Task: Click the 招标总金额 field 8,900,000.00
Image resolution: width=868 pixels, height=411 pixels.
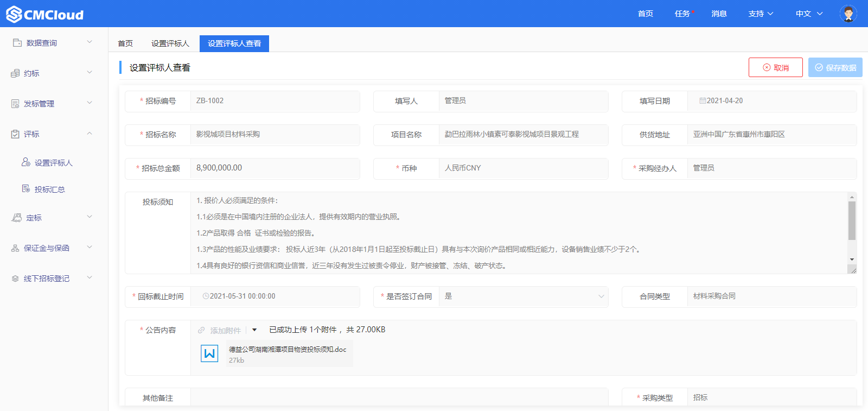Action: [x=275, y=168]
